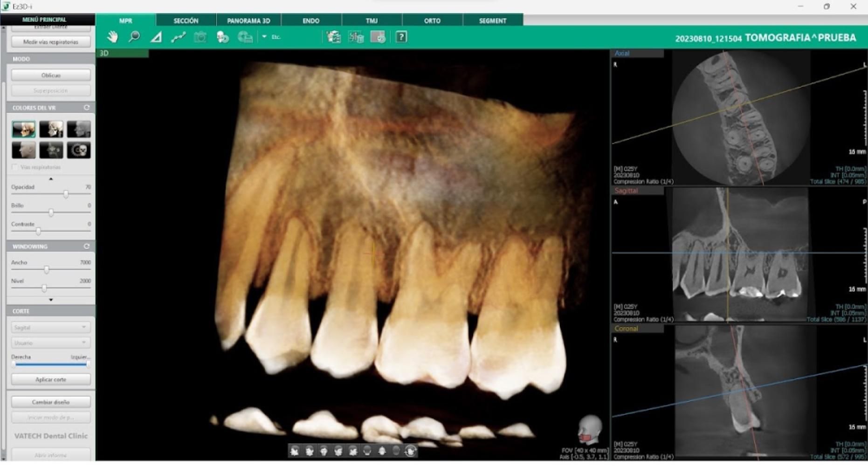Image resolution: width=868 pixels, height=466 pixels.
Task: Click the camera capture icon
Action: [200, 37]
